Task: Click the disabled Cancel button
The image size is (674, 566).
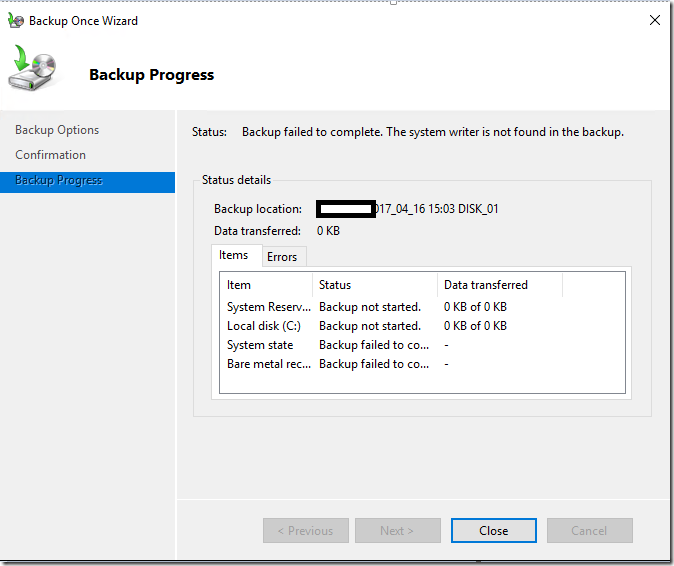Action: click(x=589, y=530)
